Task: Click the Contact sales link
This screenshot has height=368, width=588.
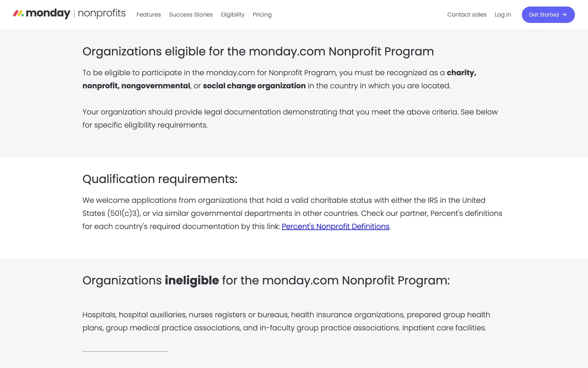Action: point(467,15)
